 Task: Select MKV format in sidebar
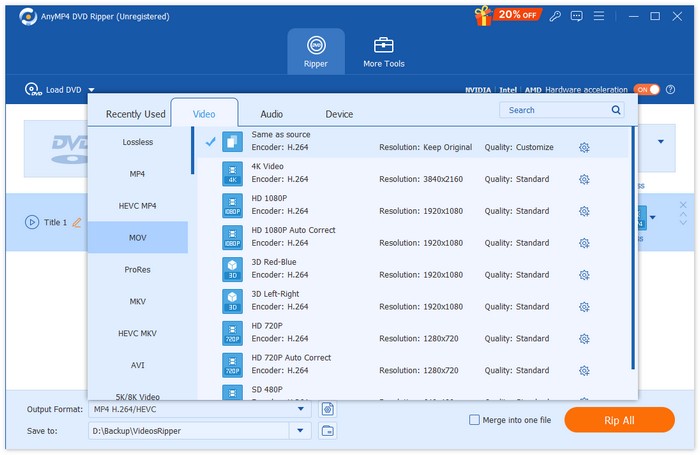[x=137, y=301]
